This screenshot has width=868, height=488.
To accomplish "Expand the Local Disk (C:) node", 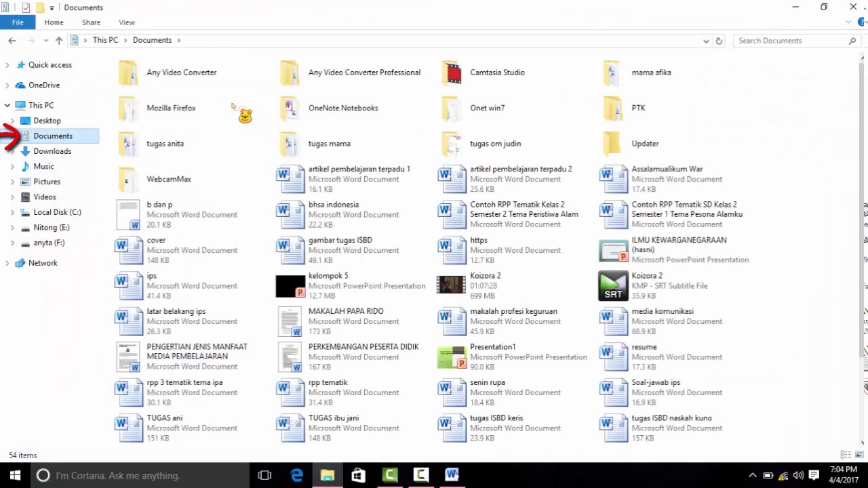I will tap(13, 212).
